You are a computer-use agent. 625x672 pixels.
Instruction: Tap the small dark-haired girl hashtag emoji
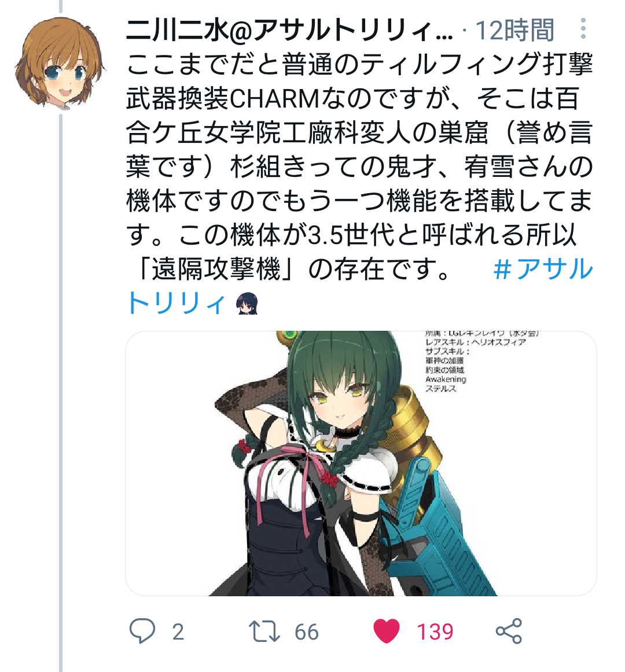(x=247, y=303)
